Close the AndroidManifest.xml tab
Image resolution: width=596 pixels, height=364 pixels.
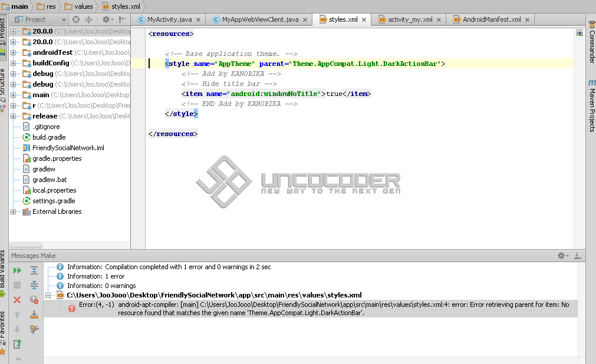coord(527,20)
